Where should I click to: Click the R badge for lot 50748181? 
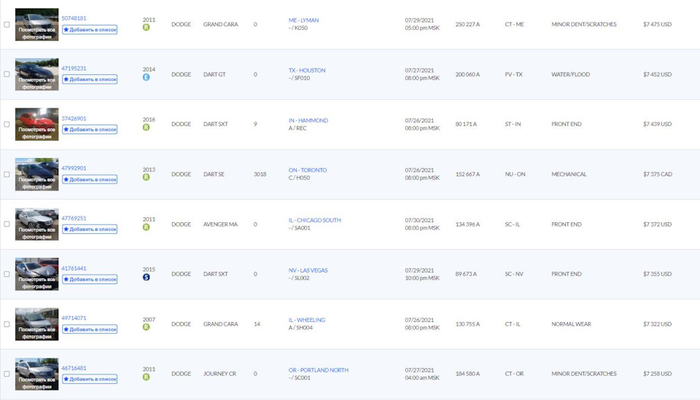click(149, 29)
